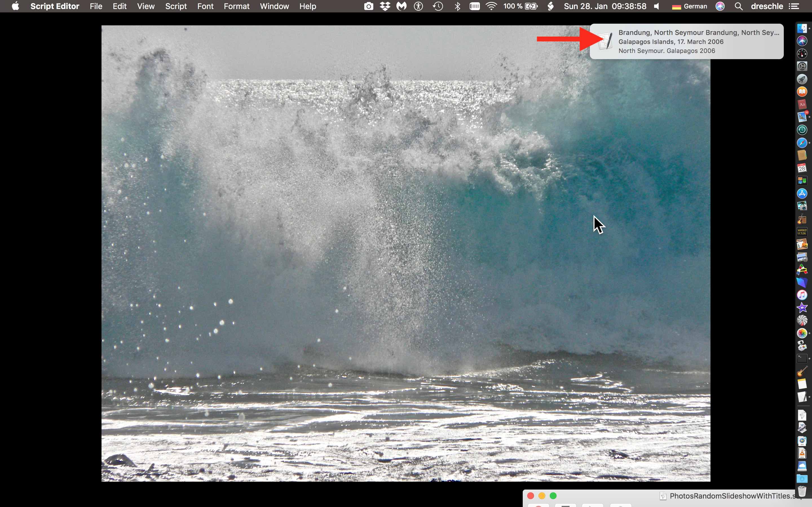This screenshot has height=507, width=812.
Task: Open the German input source menu
Action: (x=690, y=6)
